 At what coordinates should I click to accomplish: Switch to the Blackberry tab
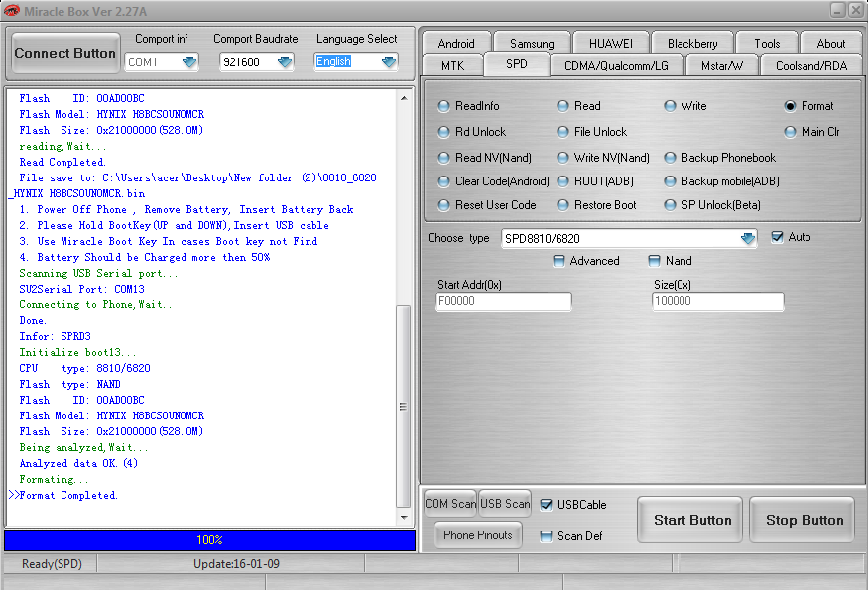point(692,44)
